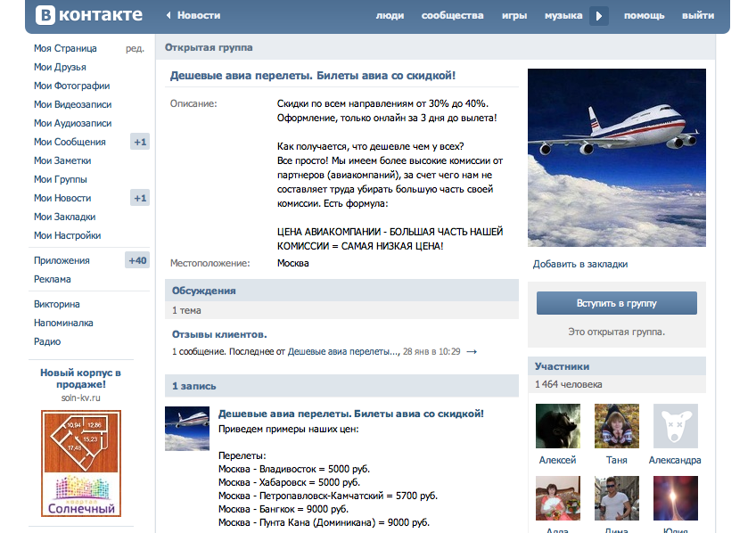Viewport: 756px width, 533px height.
Task: Open Алексей's profile name link
Action: click(557, 460)
